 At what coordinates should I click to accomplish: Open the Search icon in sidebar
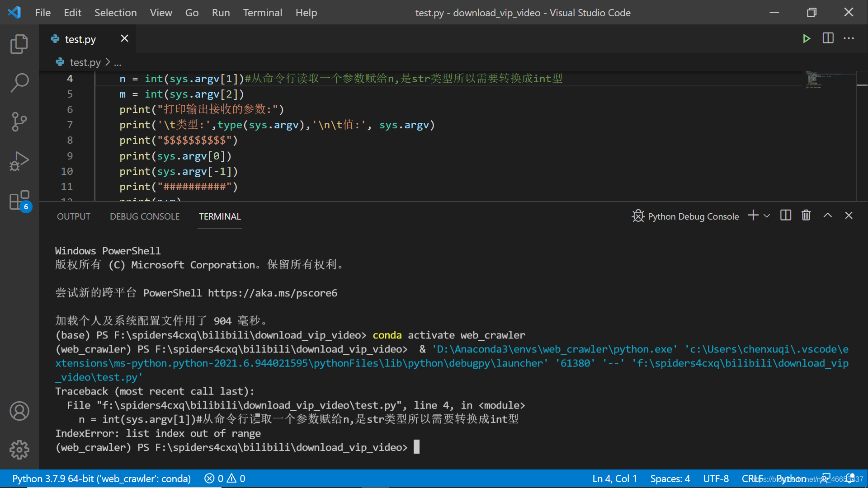[17, 81]
